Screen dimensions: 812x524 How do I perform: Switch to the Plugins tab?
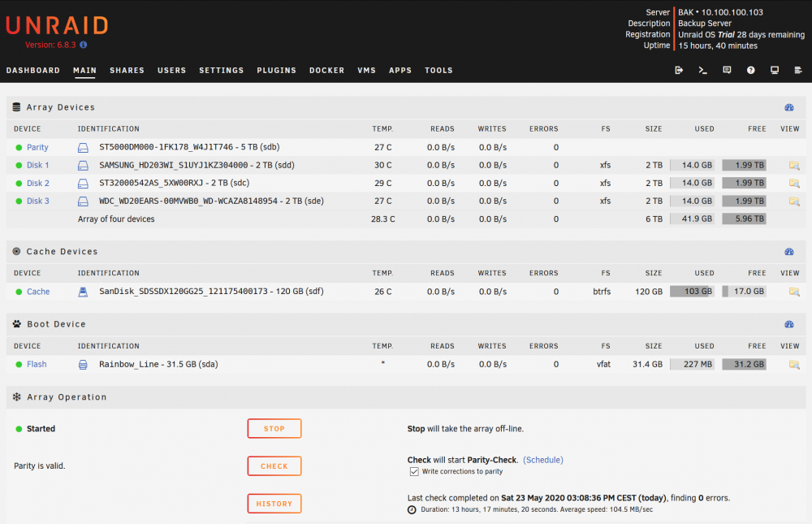277,71
